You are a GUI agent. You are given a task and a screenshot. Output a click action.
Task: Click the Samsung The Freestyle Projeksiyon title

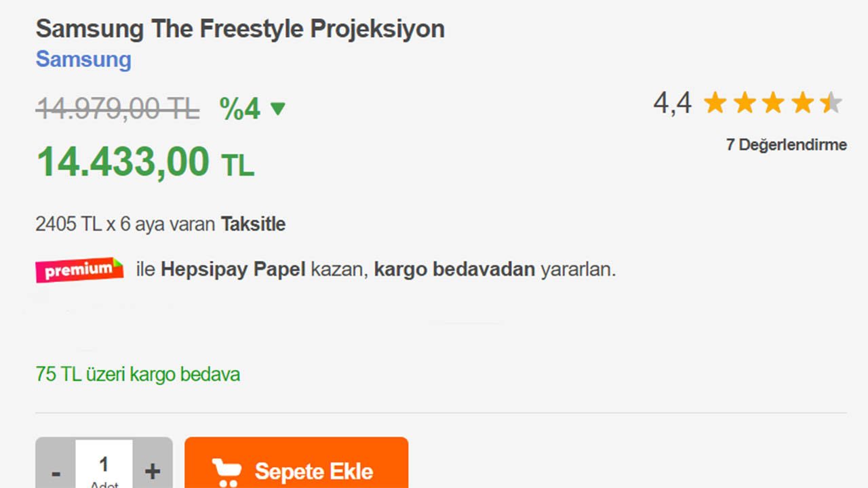click(x=240, y=29)
